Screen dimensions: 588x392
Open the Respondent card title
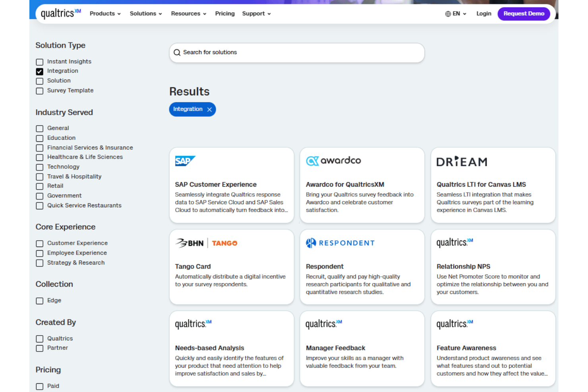click(x=325, y=266)
